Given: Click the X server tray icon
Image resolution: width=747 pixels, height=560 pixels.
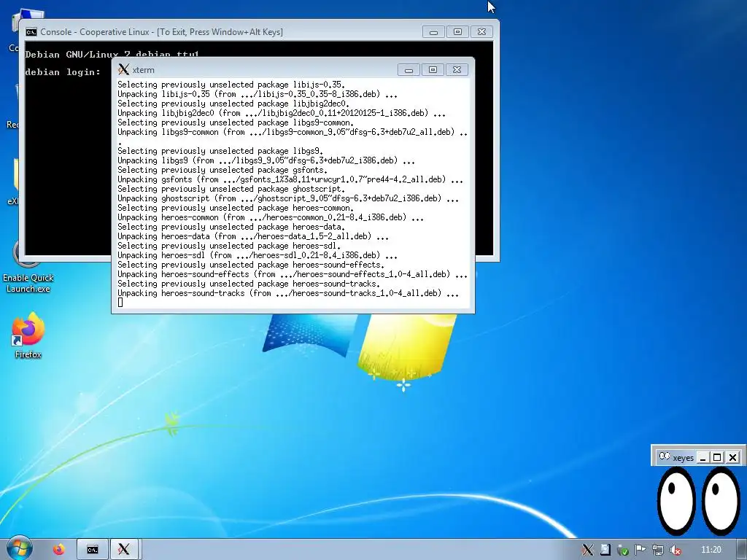Looking at the screenshot, I should pos(587,550).
